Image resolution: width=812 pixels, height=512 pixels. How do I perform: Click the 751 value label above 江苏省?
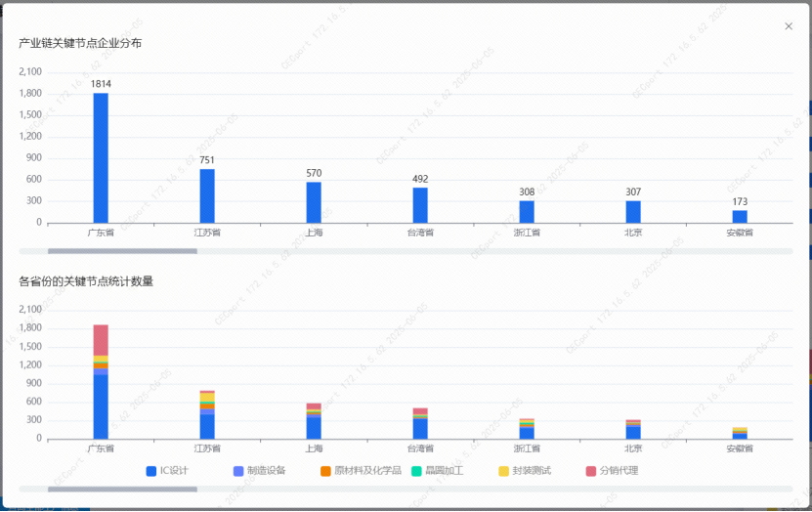click(x=207, y=160)
